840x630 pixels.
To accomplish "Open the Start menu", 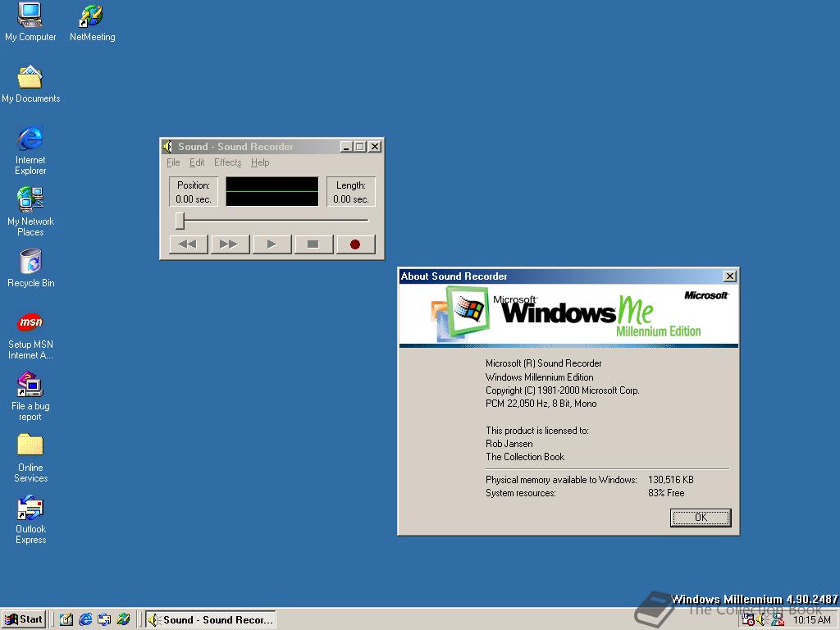I will pyautogui.click(x=24, y=620).
